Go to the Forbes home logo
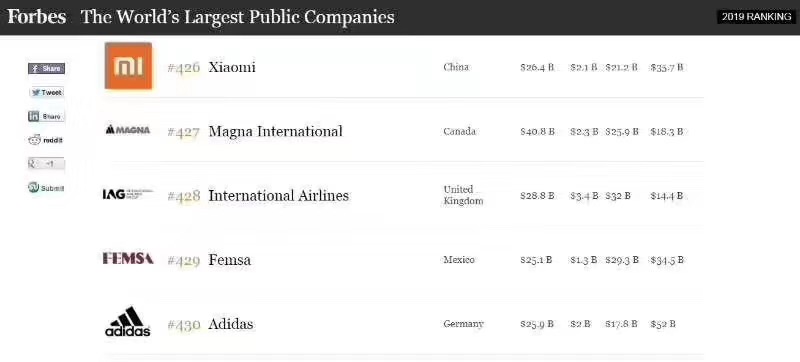This screenshot has height=362, width=800. [x=37, y=17]
